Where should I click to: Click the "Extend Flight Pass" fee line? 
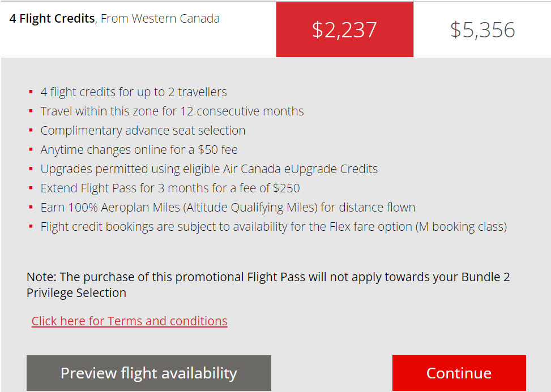pos(170,188)
